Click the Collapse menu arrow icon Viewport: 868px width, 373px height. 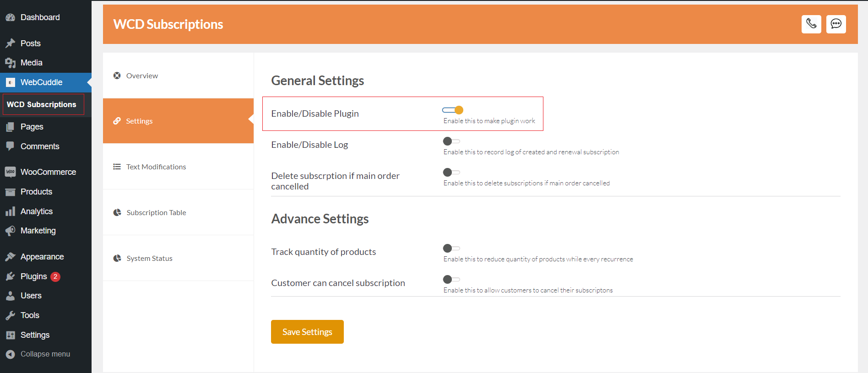[10, 354]
